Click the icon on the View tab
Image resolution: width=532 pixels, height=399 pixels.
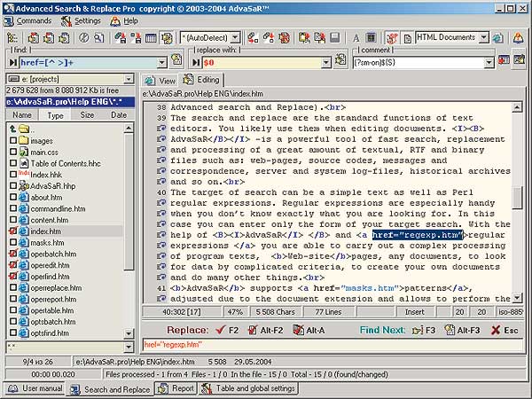pyautogui.click(x=150, y=81)
